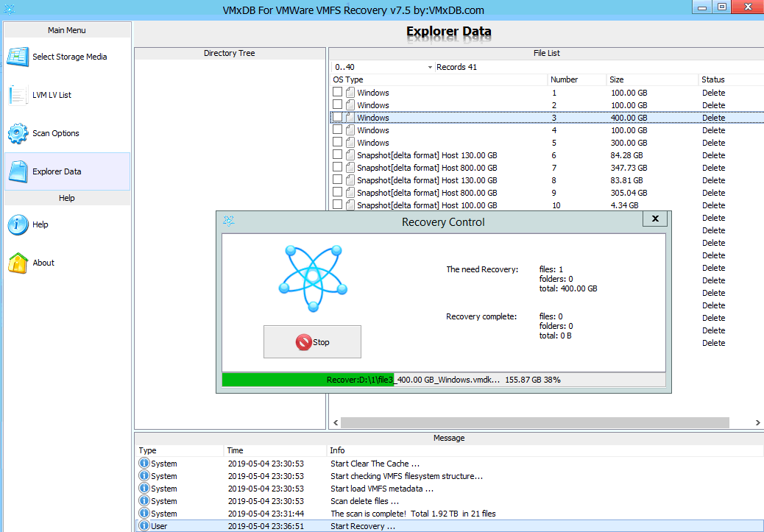The image size is (764, 532).
Task: Click info icon of Start load VMFS metadata message
Action: click(x=144, y=489)
